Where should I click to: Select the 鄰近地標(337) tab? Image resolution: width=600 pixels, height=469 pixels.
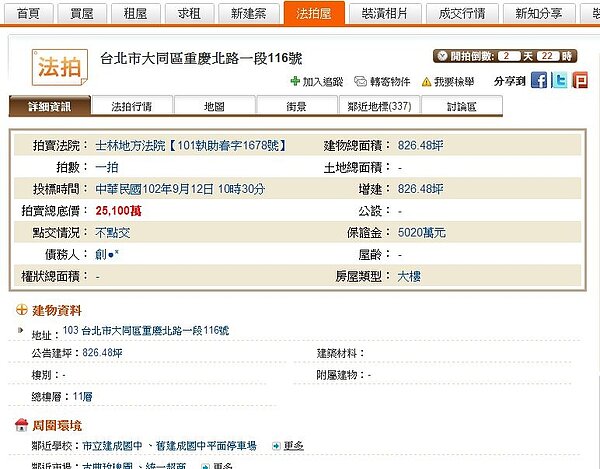(x=377, y=105)
